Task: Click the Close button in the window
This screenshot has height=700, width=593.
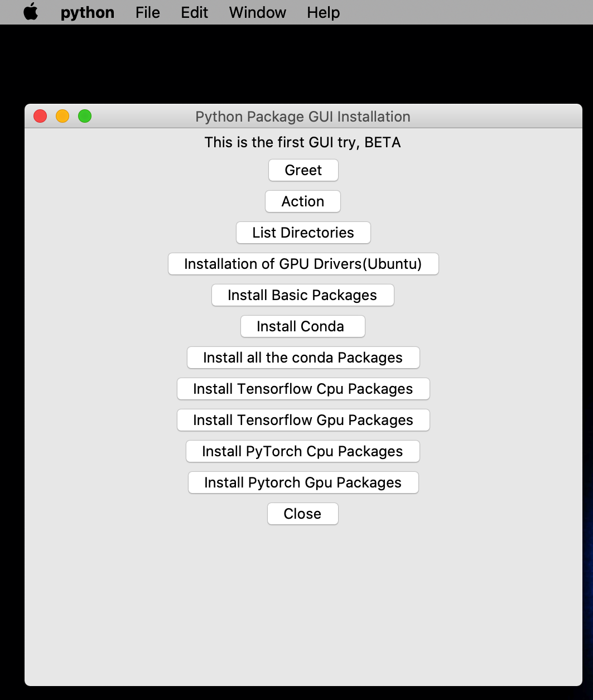Action: point(303,514)
